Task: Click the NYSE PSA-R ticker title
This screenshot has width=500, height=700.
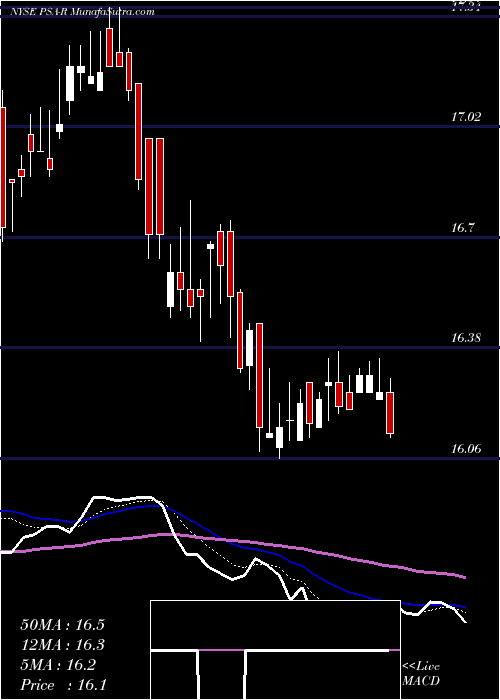Action: pos(38,12)
